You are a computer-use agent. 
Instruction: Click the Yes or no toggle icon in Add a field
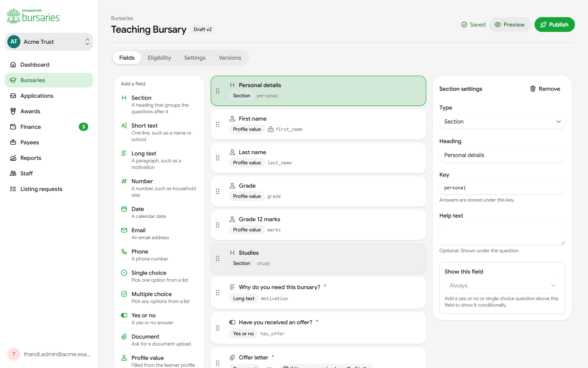tap(124, 315)
